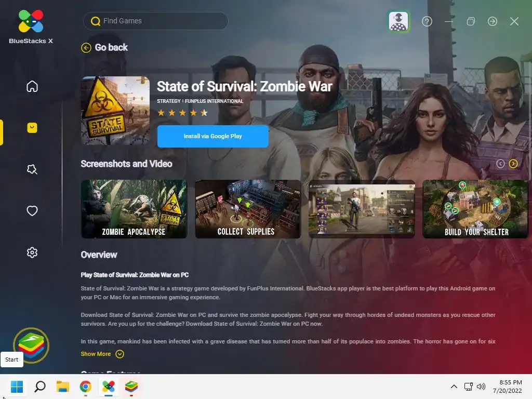The width and height of the screenshot is (532, 399).
Task: Open network status tray icon
Action: (469, 387)
